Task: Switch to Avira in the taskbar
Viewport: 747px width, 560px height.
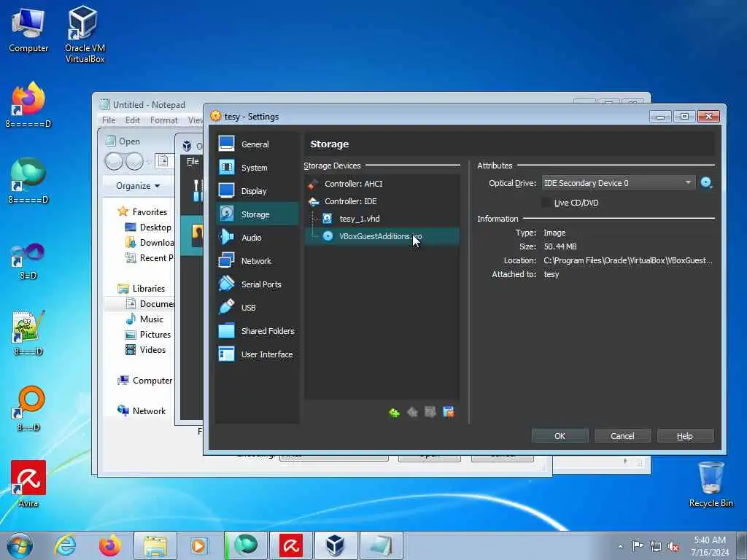Action: tap(290, 545)
